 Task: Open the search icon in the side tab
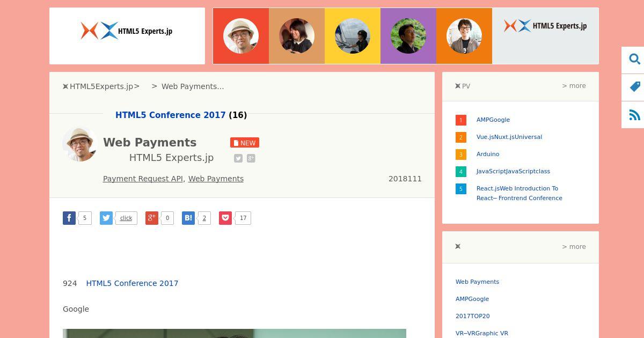point(635,59)
